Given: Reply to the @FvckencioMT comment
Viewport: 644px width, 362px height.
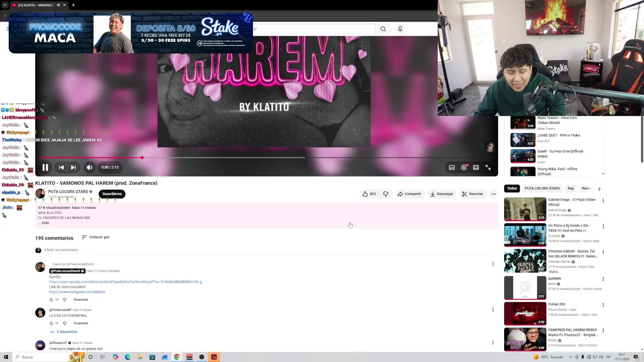Looking at the screenshot, I should 81,323.
